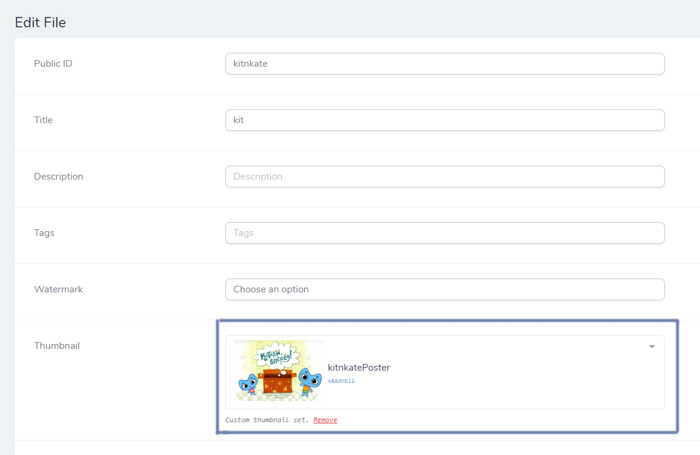Click the Tags field label
Screen dimensions: 700x455
[44, 233]
